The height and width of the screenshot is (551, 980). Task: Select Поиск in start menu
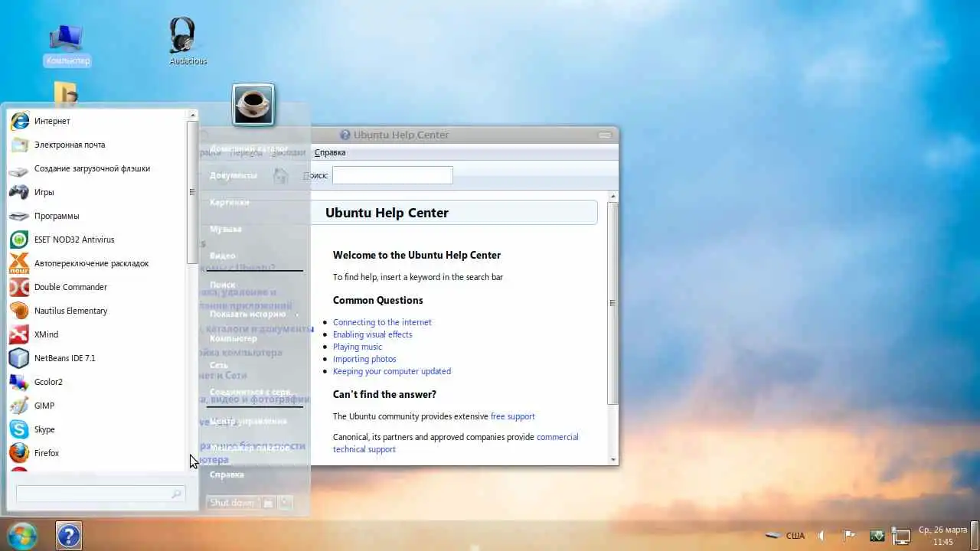(x=223, y=285)
